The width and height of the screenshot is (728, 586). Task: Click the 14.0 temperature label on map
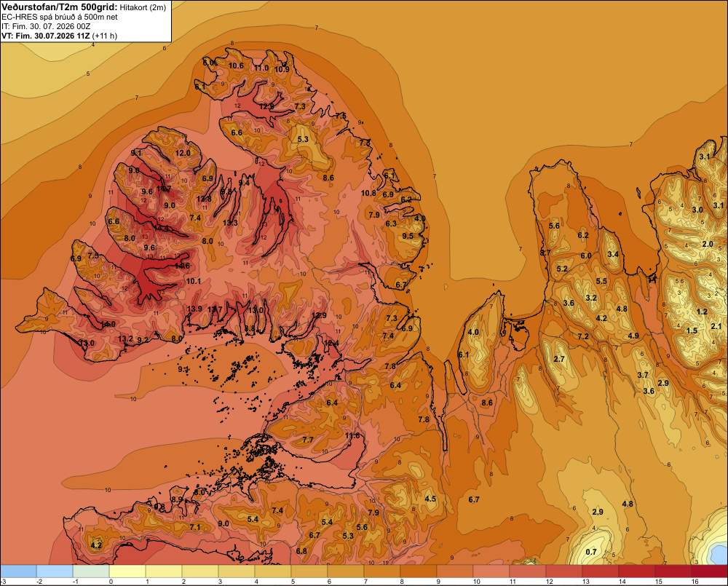click(108, 324)
